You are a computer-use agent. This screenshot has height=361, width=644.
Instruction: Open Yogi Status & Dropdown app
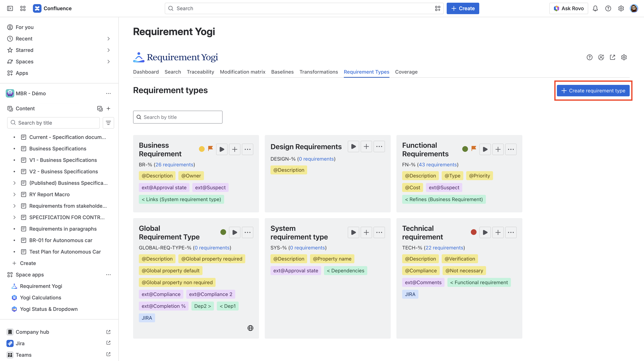[49, 309]
